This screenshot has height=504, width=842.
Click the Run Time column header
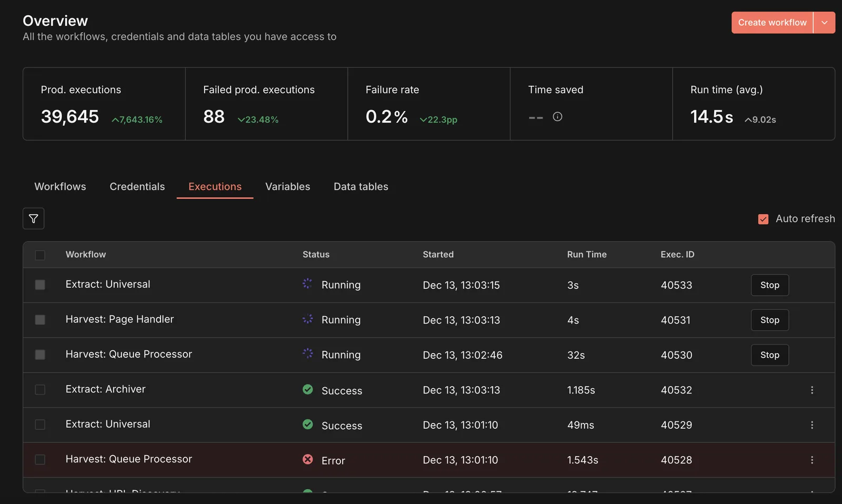[587, 255]
